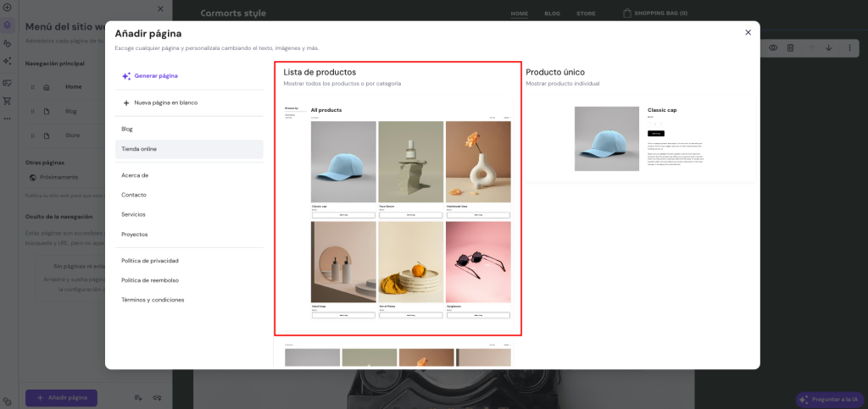868x409 pixels.
Task: Move section down with arrow icon
Action: [x=828, y=47]
